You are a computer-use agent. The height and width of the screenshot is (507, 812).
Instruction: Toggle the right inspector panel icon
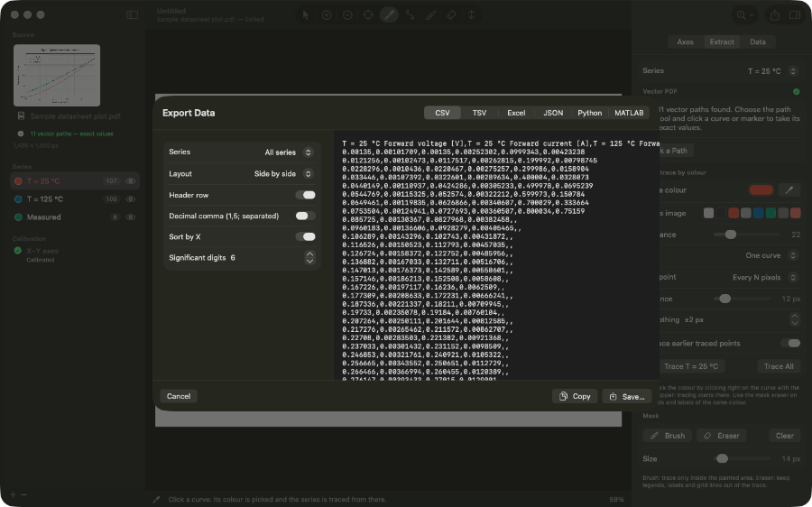pos(794,15)
